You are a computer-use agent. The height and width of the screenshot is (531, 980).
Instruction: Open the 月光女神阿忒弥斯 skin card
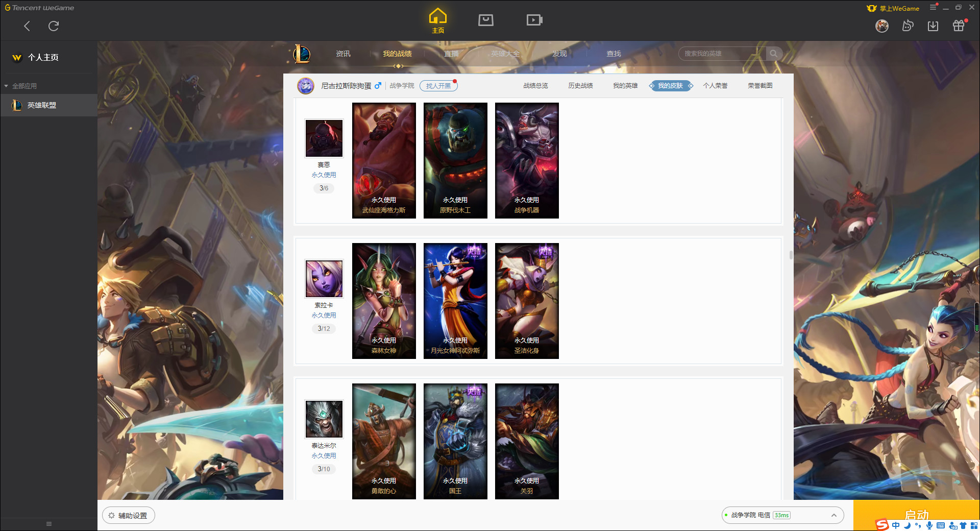455,301
